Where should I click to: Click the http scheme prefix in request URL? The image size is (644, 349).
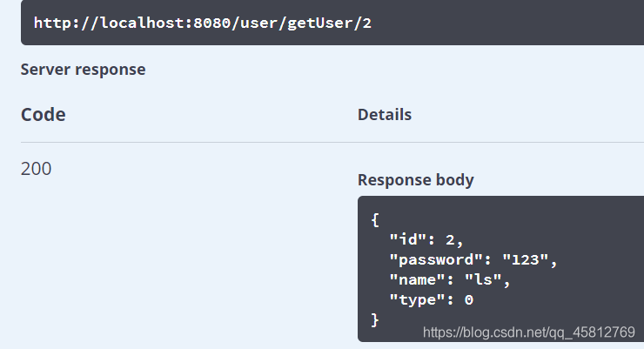[51, 23]
